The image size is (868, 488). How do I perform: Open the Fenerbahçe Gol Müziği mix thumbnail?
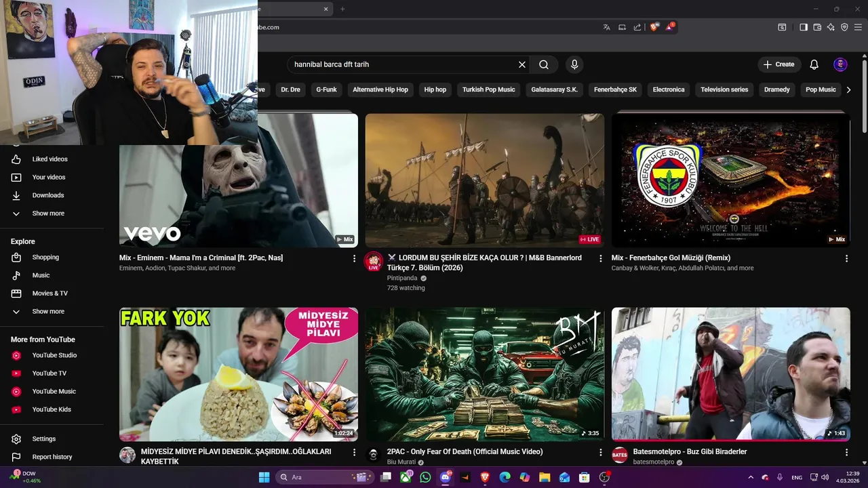731,180
